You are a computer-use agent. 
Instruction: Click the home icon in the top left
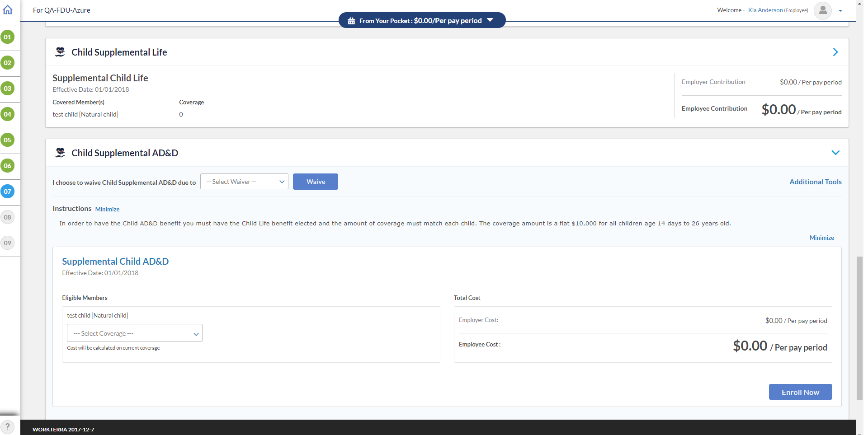[x=8, y=10]
